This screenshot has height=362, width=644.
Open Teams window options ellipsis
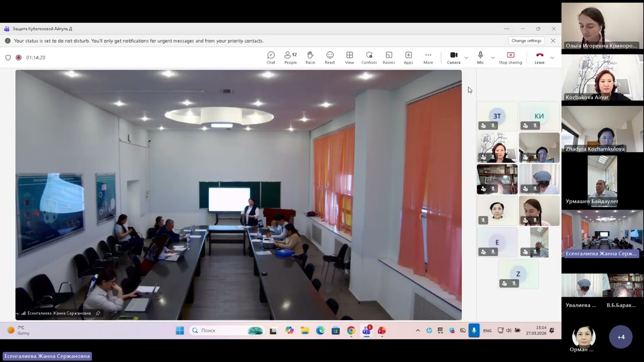(x=507, y=29)
